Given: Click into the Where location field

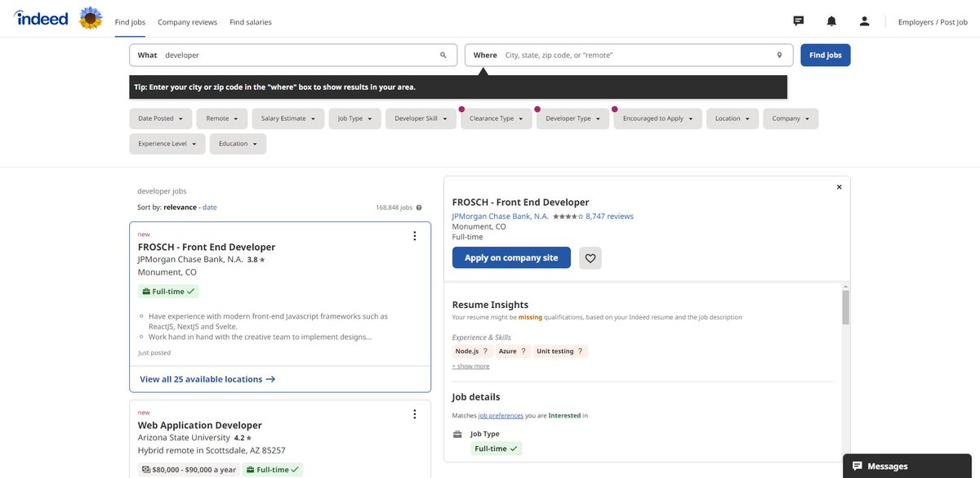Looking at the screenshot, I should (x=629, y=56).
